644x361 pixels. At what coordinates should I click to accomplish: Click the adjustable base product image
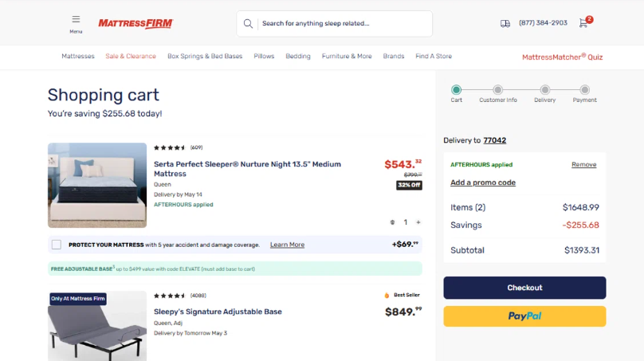tap(97, 326)
